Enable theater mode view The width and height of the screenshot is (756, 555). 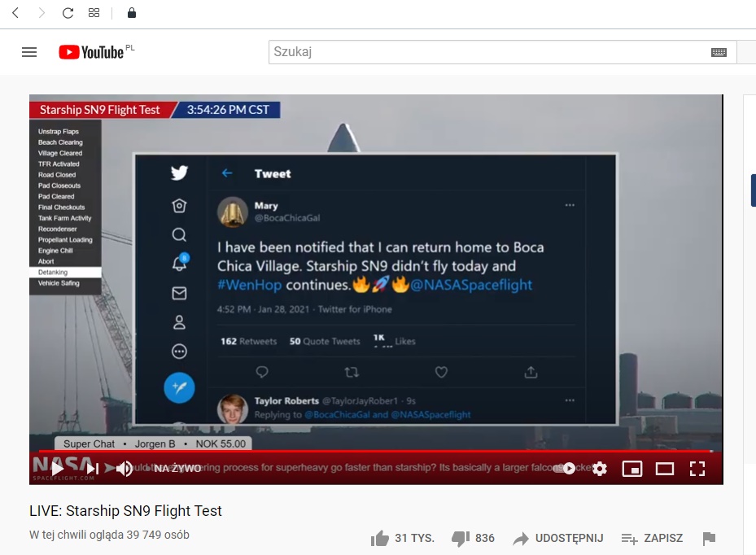click(x=665, y=469)
